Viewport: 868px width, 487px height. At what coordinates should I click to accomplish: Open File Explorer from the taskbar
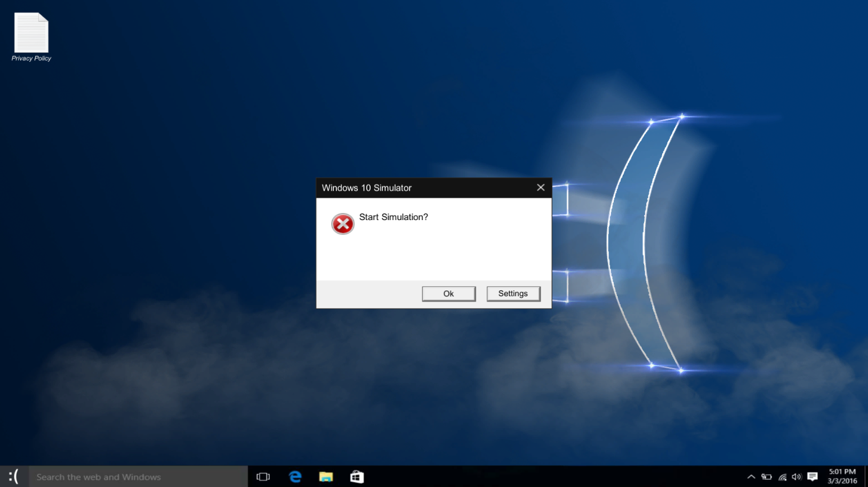(x=326, y=476)
